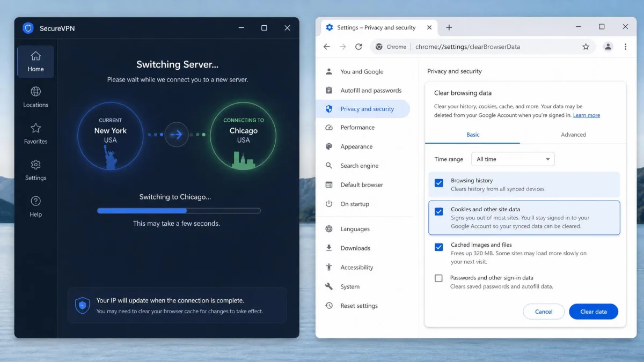644x362 pixels.
Task: Go forward in the Chrome browser
Action: (x=343, y=47)
